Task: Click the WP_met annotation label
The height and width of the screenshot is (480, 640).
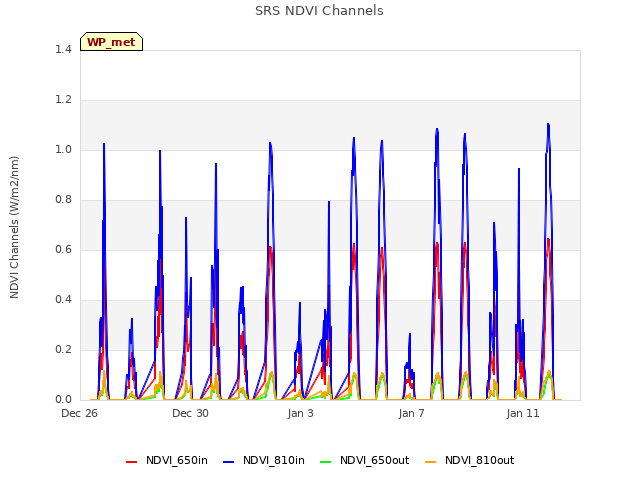Action: pos(111,42)
